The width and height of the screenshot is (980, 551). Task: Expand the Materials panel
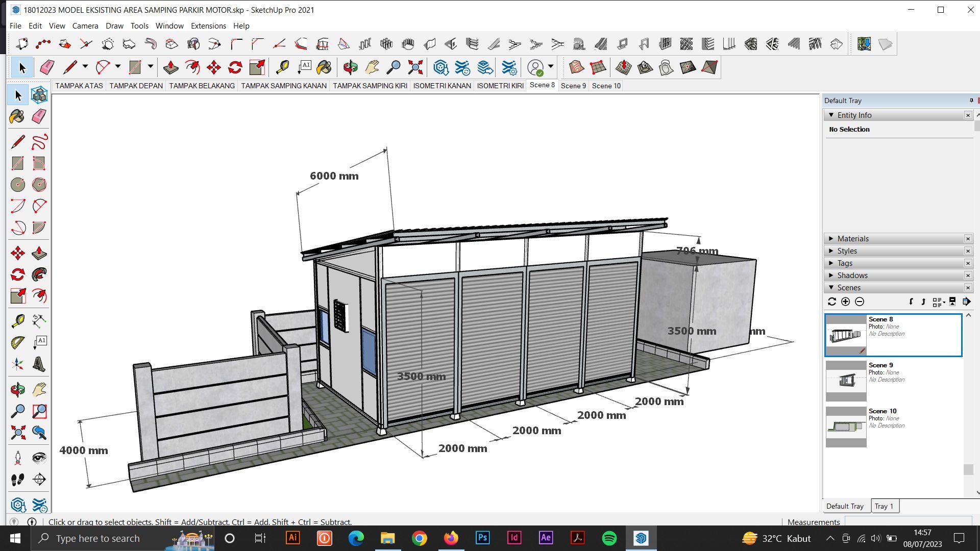(853, 239)
